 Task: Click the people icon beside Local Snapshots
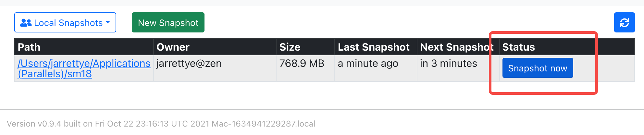(26, 23)
